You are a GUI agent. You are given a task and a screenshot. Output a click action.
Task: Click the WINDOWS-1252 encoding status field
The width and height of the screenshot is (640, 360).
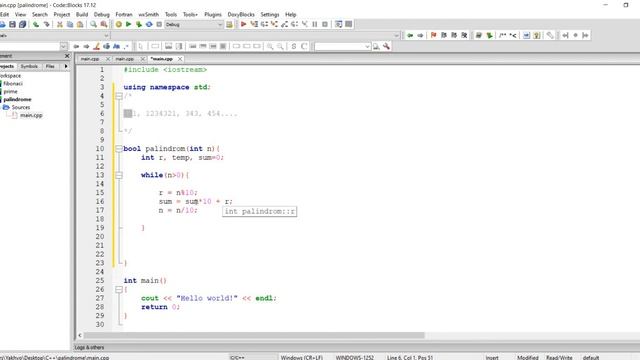tap(355, 358)
